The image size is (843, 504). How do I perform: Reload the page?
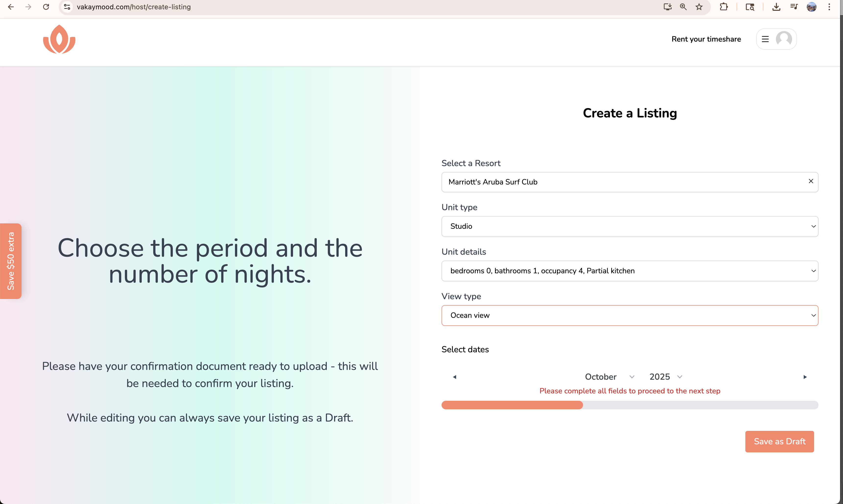pos(46,7)
